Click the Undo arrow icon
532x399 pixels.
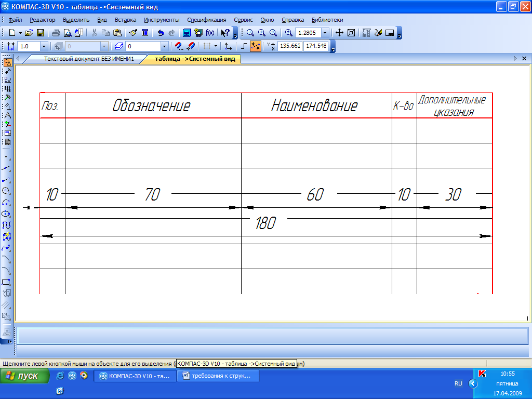[161, 33]
